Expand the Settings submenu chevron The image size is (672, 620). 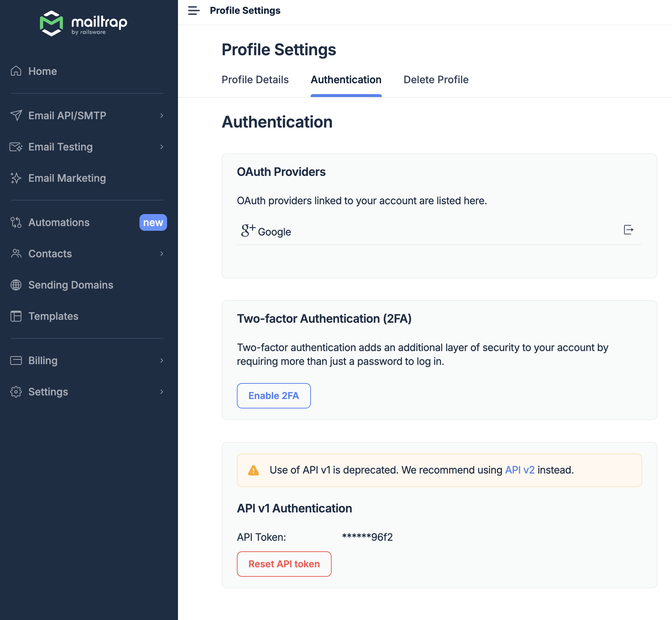[162, 392]
